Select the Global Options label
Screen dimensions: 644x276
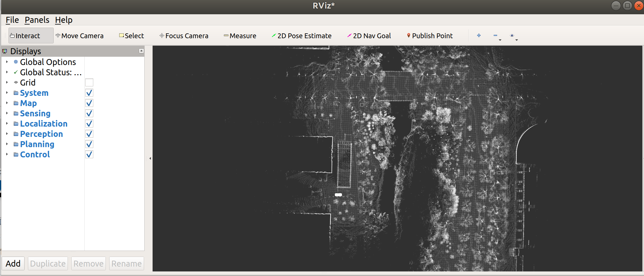[48, 62]
